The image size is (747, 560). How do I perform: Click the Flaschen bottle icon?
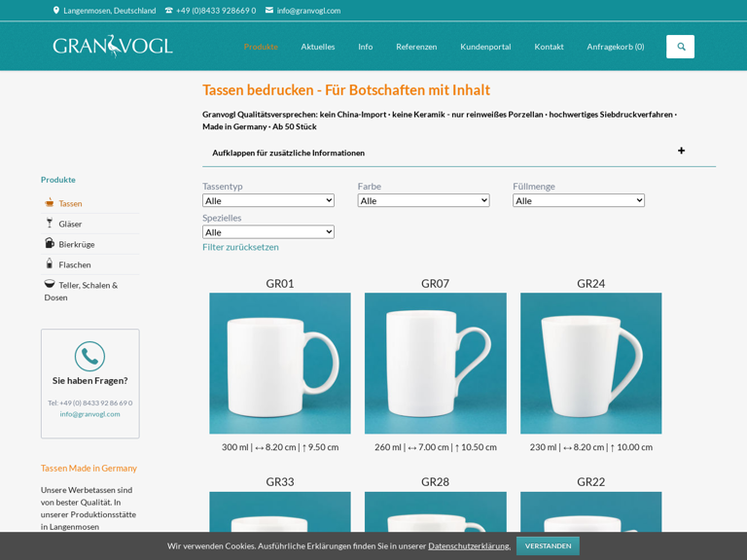click(50, 264)
